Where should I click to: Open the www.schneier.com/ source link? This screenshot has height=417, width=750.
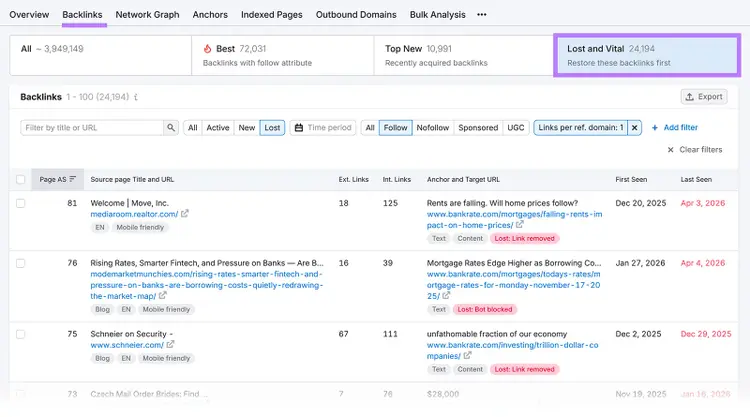[127, 345]
